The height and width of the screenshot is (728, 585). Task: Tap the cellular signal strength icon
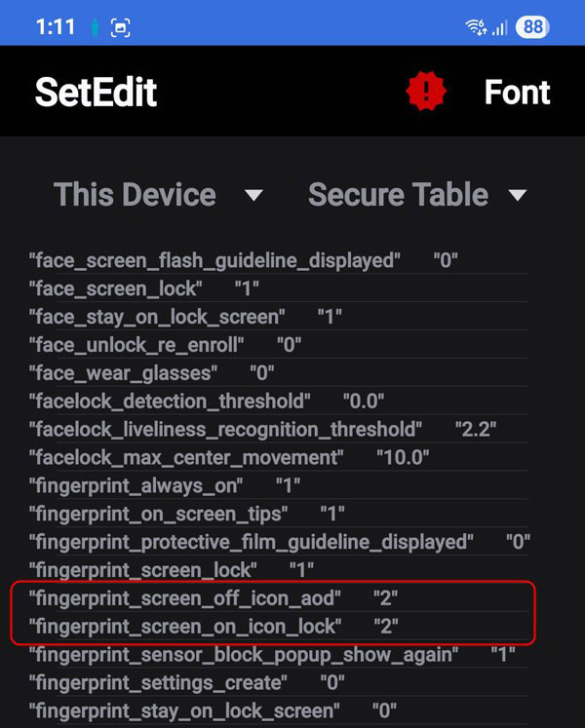499,27
